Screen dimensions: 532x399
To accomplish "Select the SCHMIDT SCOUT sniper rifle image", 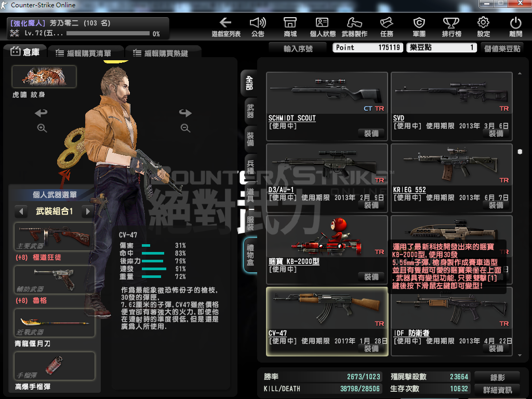I will pyautogui.click(x=327, y=92).
